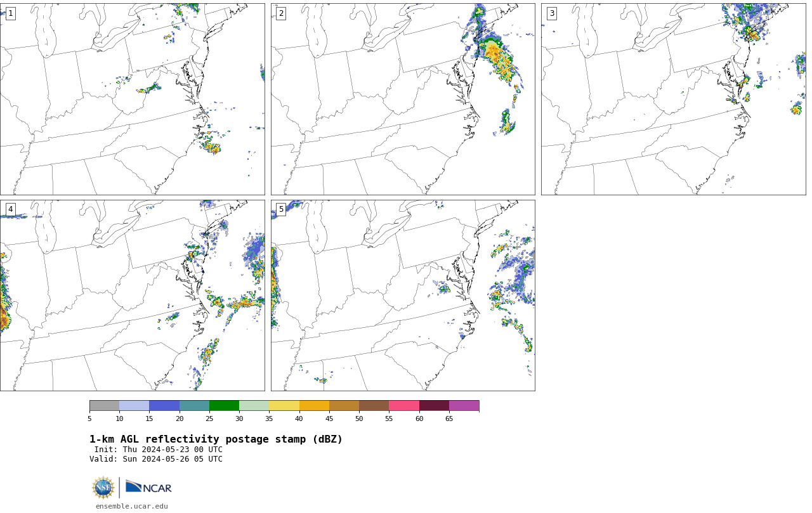Select the orange 40-45 dBZ swatch
Viewport: 812px width, 513px height.
pos(314,406)
